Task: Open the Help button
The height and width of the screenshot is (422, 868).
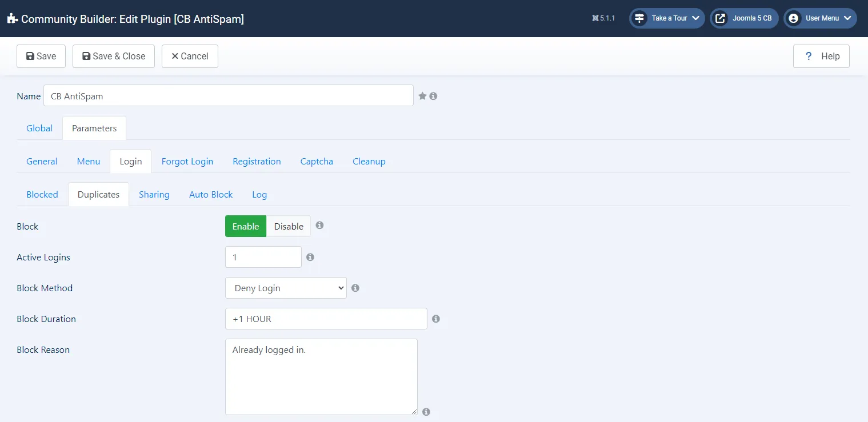Action: [821, 56]
